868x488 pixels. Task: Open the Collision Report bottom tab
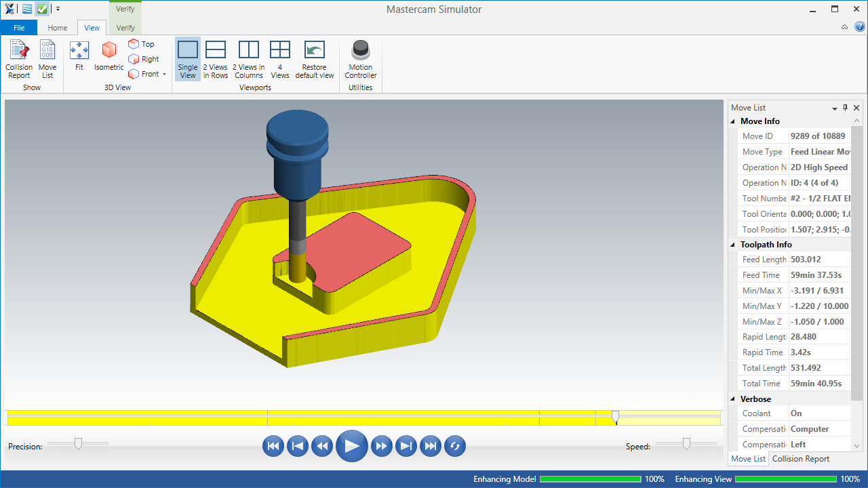click(801, 459)
